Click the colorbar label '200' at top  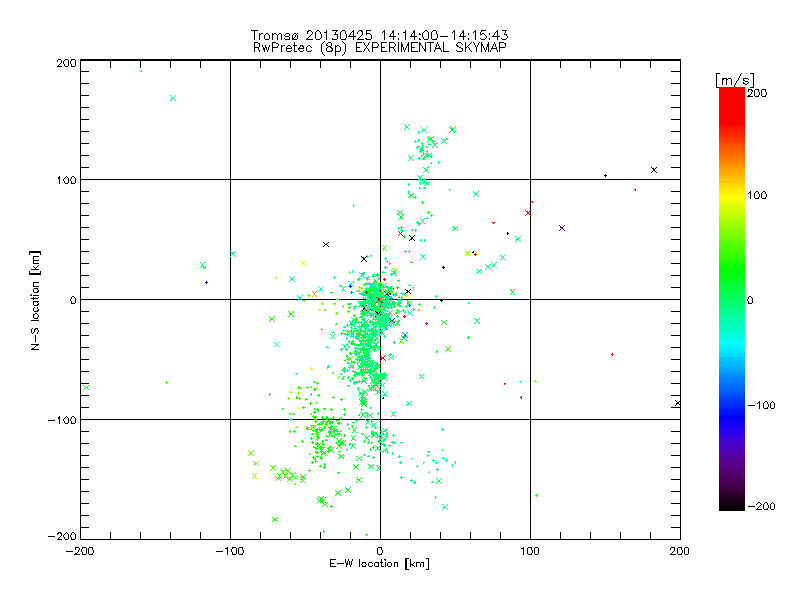[757, 93]
